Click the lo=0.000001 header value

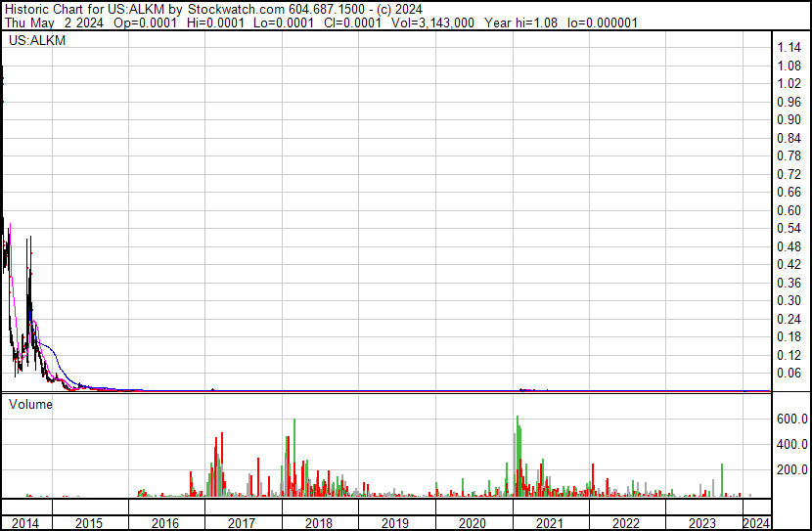pyautogui.click(x=603, y=22)
